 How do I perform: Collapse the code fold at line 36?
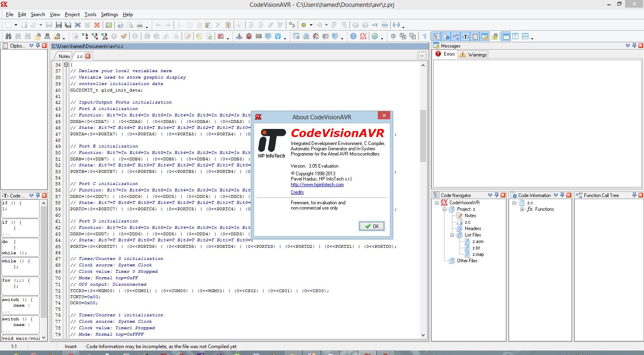pyautogui.click(x=66, y=65)
